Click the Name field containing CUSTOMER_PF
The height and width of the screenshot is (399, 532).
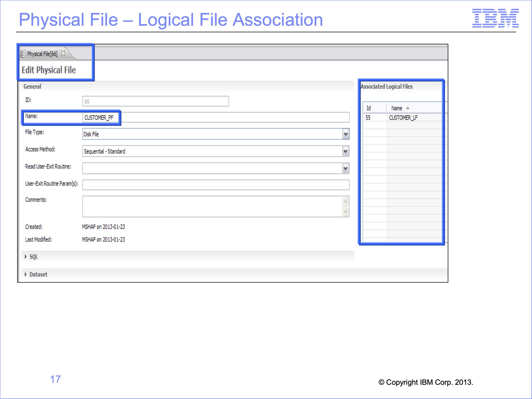point(216,118)
